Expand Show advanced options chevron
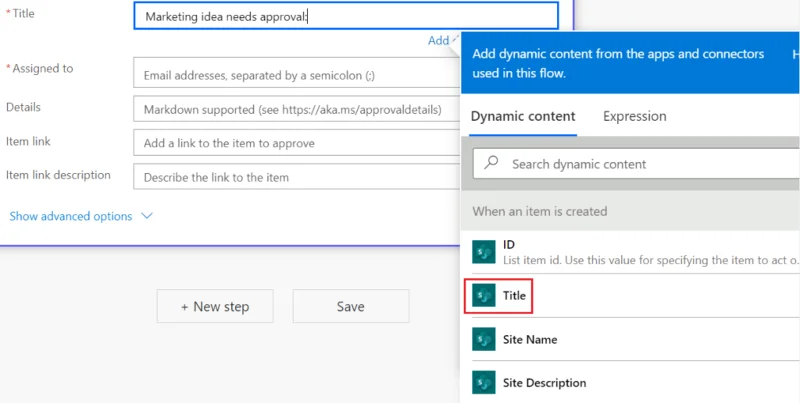This screenshot has width=800, height=403. [147, 216]
